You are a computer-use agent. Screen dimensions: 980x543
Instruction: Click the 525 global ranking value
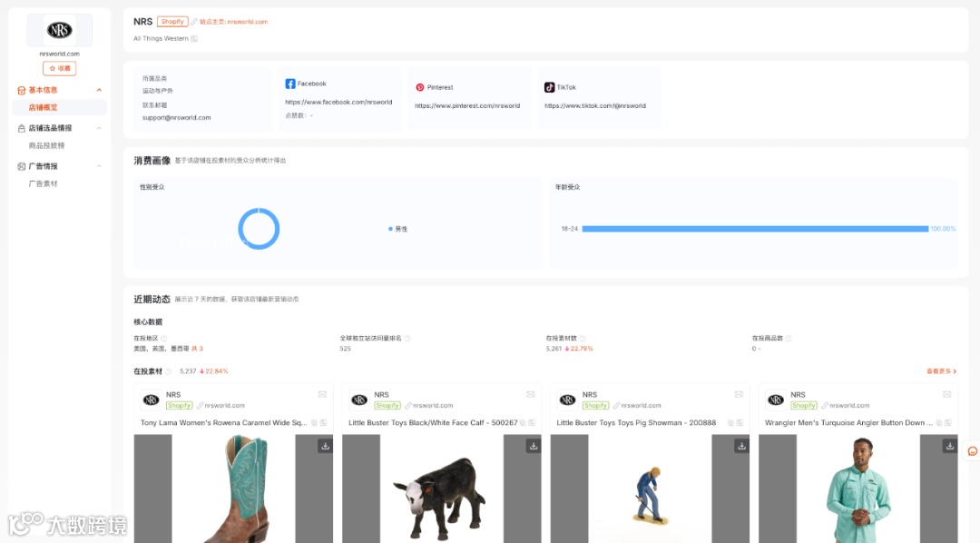[x=345, y=349]
